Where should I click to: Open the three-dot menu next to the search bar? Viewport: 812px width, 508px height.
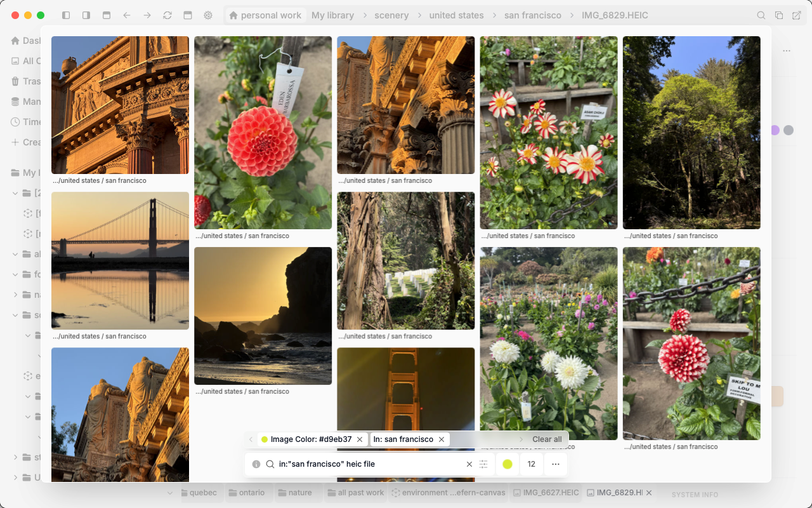click(556, 464)
